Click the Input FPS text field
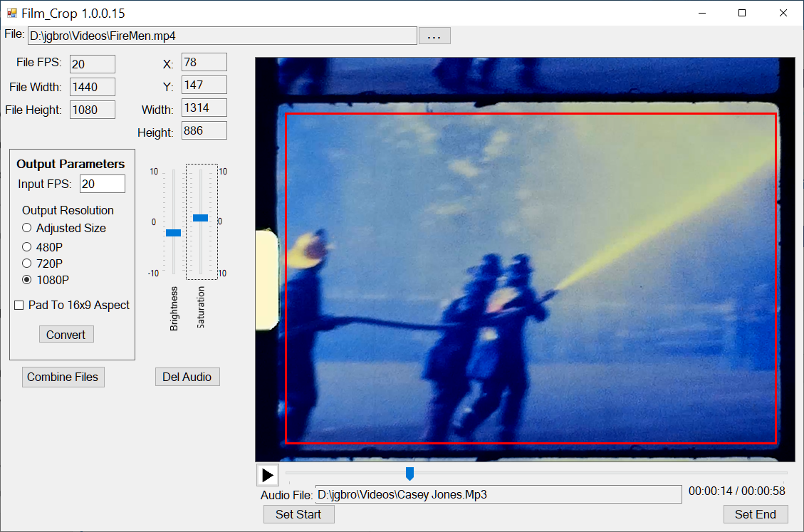This screenshot has width=804, height=532. [103, 184]
